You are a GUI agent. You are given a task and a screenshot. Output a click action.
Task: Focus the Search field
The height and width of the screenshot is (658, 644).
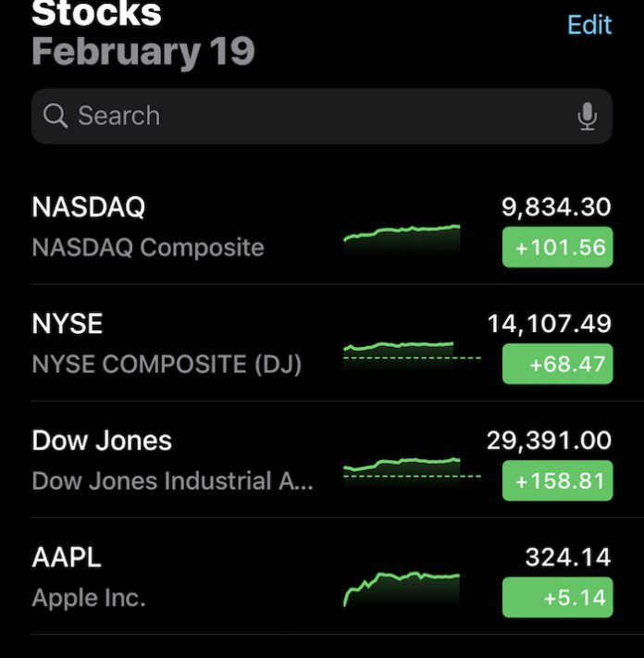point(322,117)
